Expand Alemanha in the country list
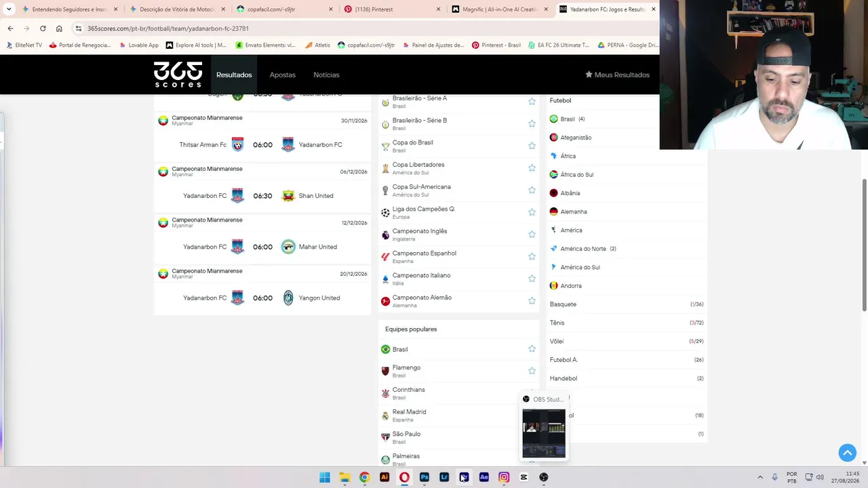 [627, 211]
